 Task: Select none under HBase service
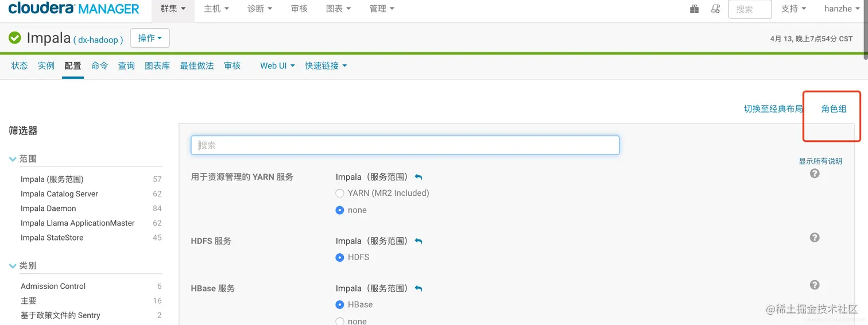pos(340,322)
